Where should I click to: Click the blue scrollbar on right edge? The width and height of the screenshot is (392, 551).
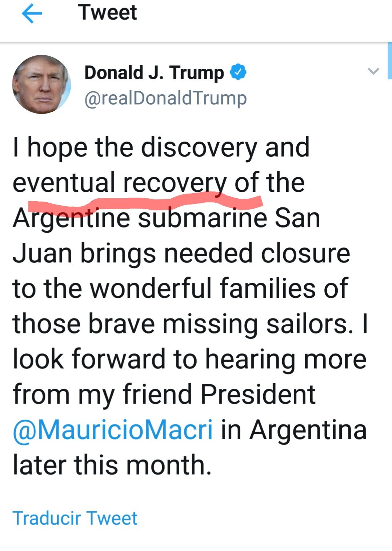pos(389,60)
